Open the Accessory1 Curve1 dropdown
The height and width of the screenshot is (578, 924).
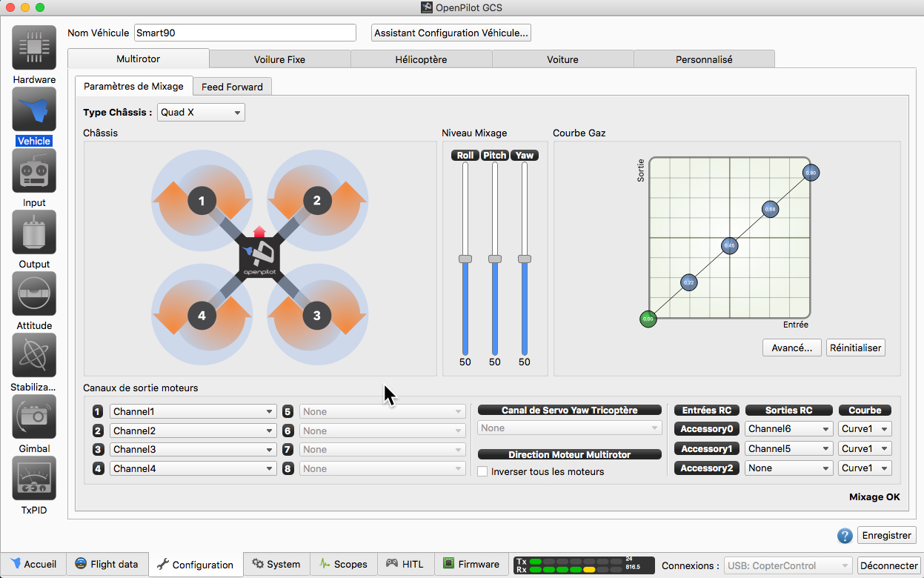tap(865, 448)
